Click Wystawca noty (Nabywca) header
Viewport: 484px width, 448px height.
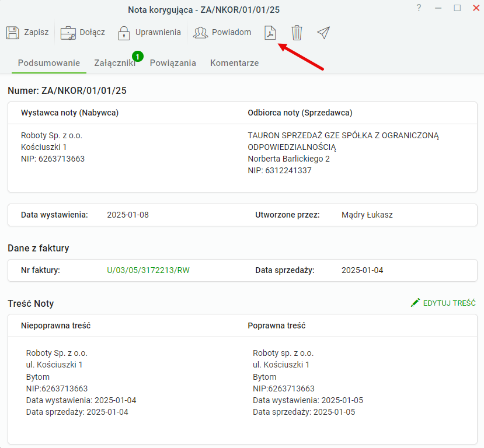coord(69,113)
